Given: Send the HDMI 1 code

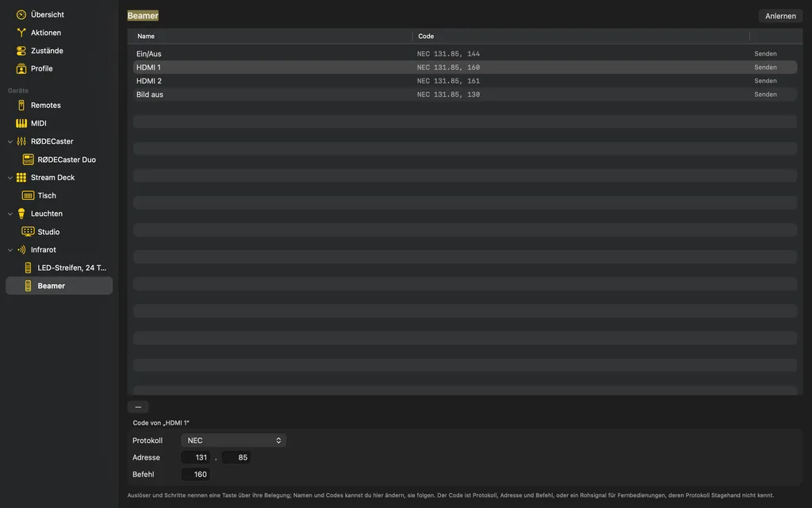Looking at the screenshot, I should (x=765, y=67).
